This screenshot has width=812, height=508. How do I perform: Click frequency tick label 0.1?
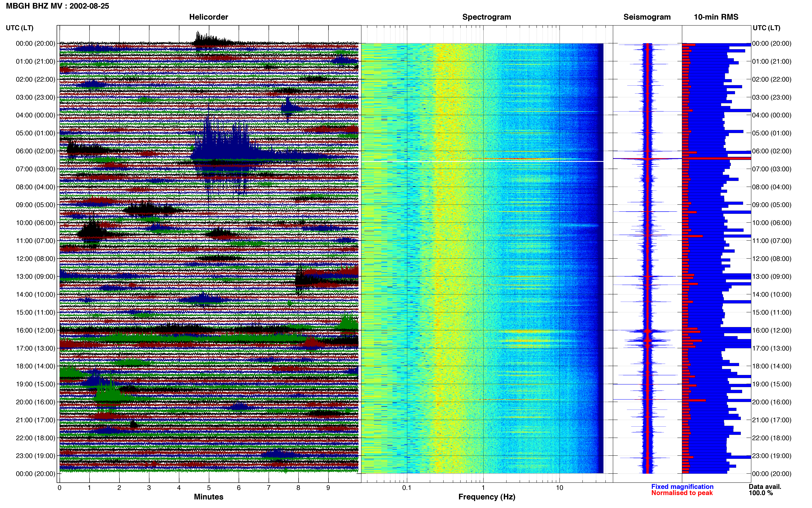click(x=407, y=487)
